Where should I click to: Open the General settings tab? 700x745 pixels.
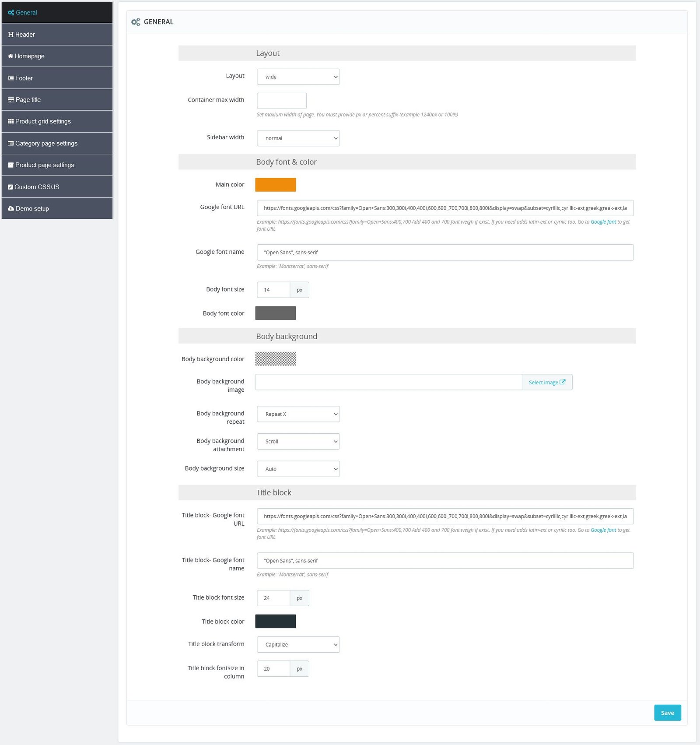(x=57, y=13)
